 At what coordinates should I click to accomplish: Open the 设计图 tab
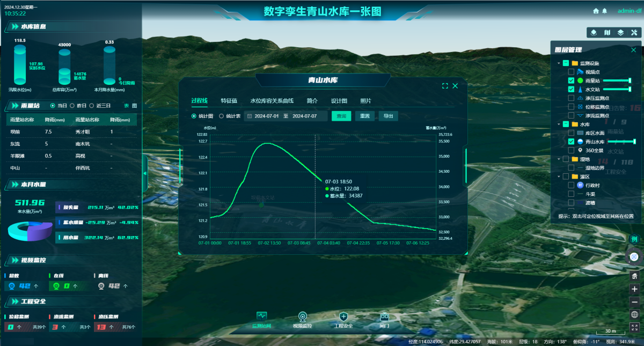[339, 101]
